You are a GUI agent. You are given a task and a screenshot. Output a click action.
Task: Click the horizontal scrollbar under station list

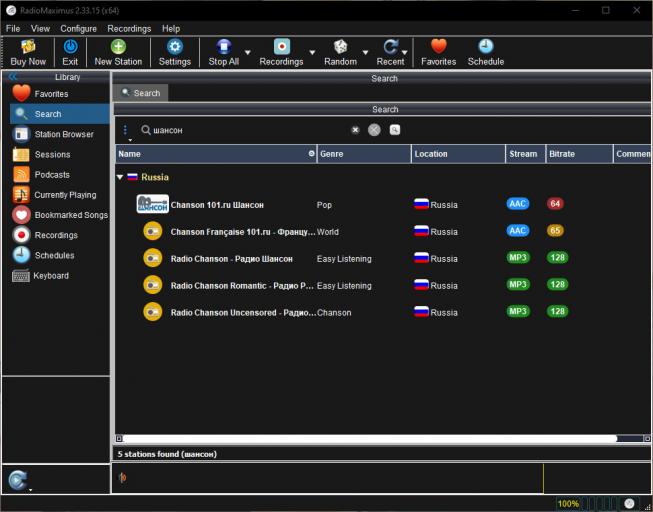point(370,439)
